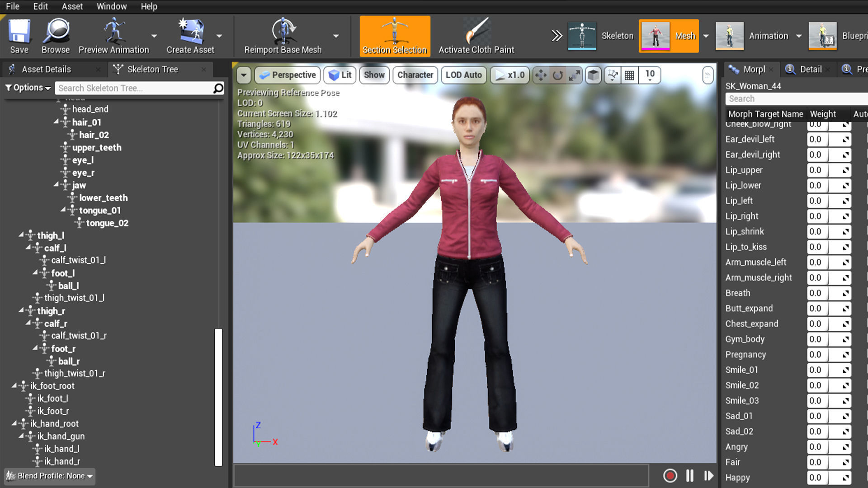868x488 pixels.
Task: Open the Asset menu
Action: (x=72, y=6)
